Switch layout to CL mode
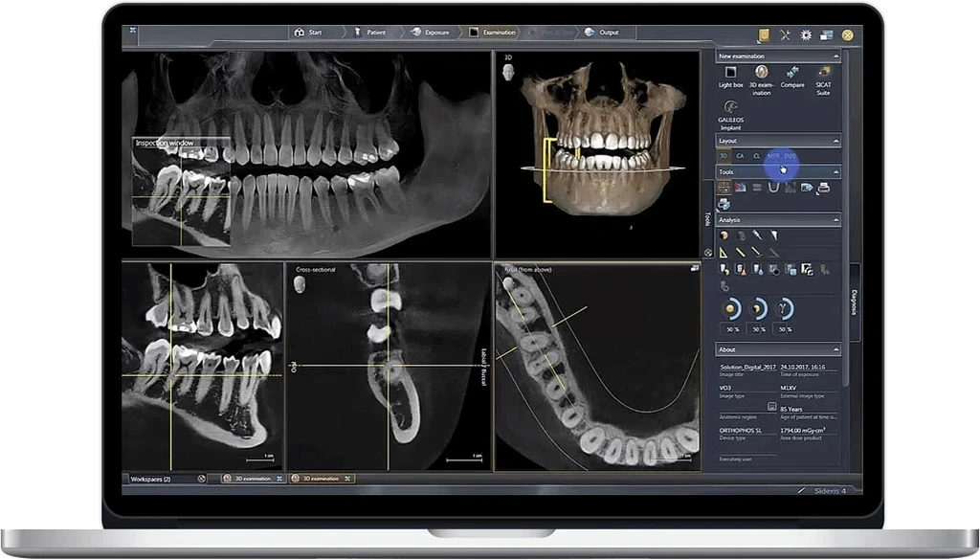Image resolution: width=980 pixels, height=560 pixels. [756, 155]
